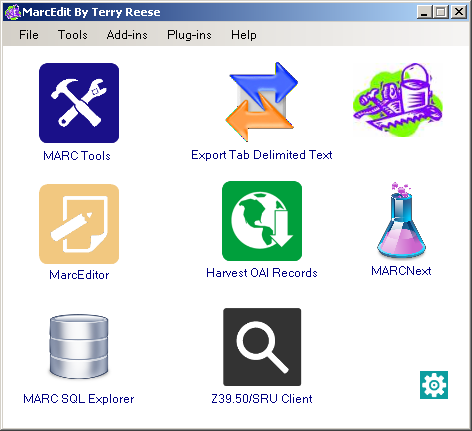Image resolution: width=472 pixels, height=431 pixels.
Task: Launch MarcEditor via the pencil page icon
Action: coord(79,224)
